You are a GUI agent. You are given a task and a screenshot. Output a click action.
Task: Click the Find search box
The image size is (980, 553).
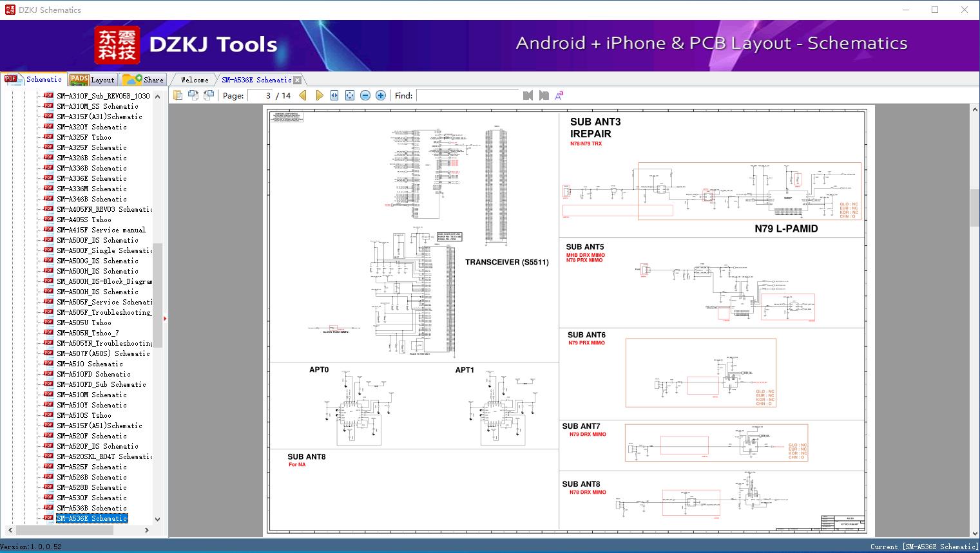[468, 95]
